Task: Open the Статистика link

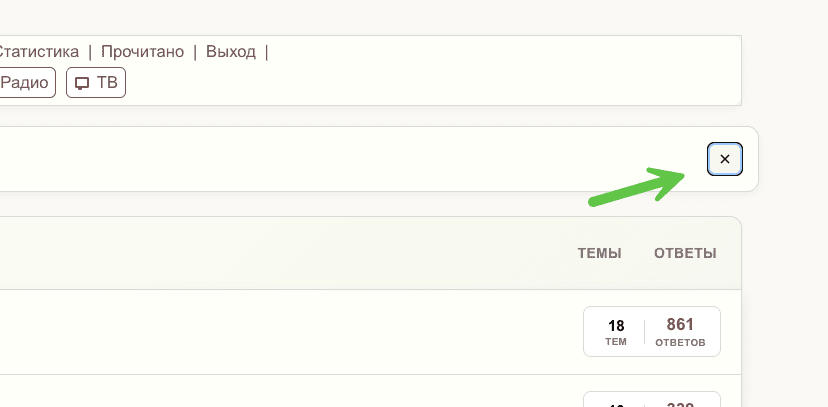Action: (x=38, y=52)
